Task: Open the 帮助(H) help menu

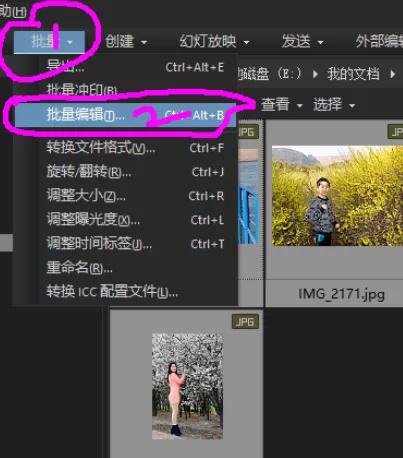Action: point(13,11)
